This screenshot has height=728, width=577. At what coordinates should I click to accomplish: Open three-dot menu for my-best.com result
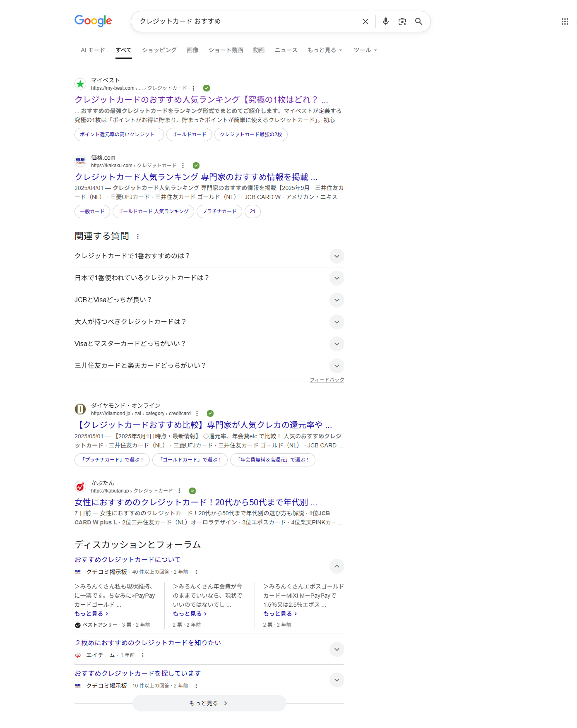pos(193,88)
